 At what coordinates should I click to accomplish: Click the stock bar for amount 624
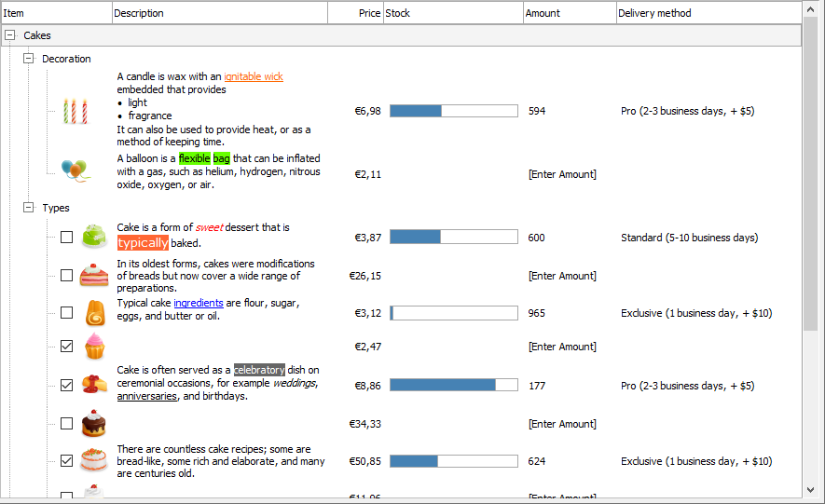tap(454, 461)
